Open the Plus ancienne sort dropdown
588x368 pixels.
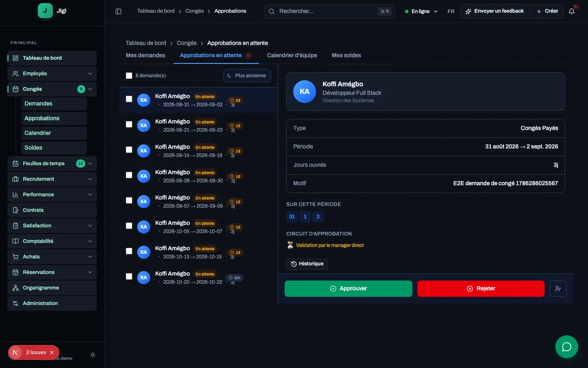tap(247, 76)
